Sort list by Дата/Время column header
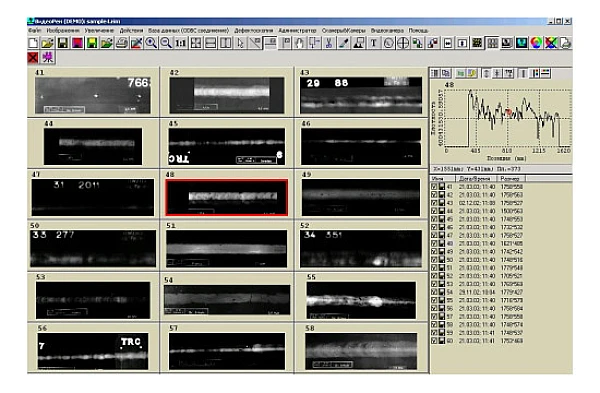Viewport: 600px width, 393px height. point(476,178)
